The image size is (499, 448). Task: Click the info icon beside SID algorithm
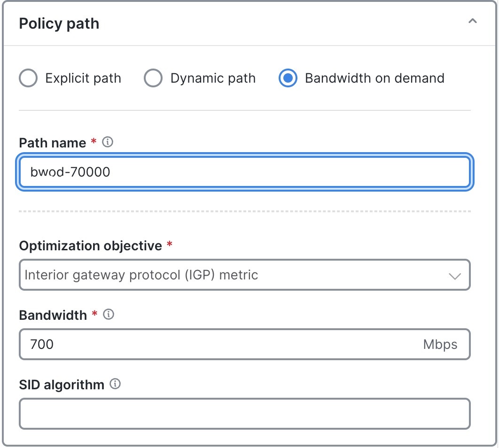point(115,384)
